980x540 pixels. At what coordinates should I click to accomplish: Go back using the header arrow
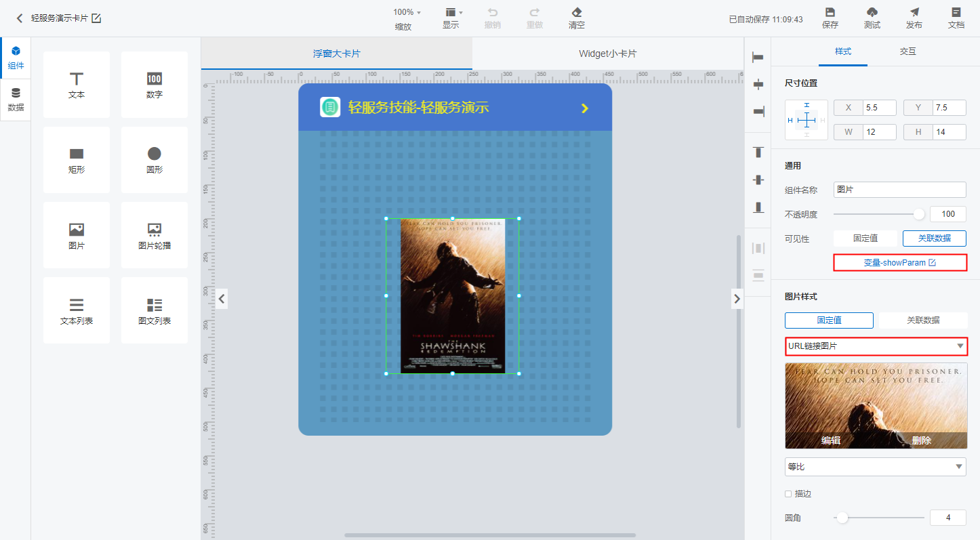(20, 18)
